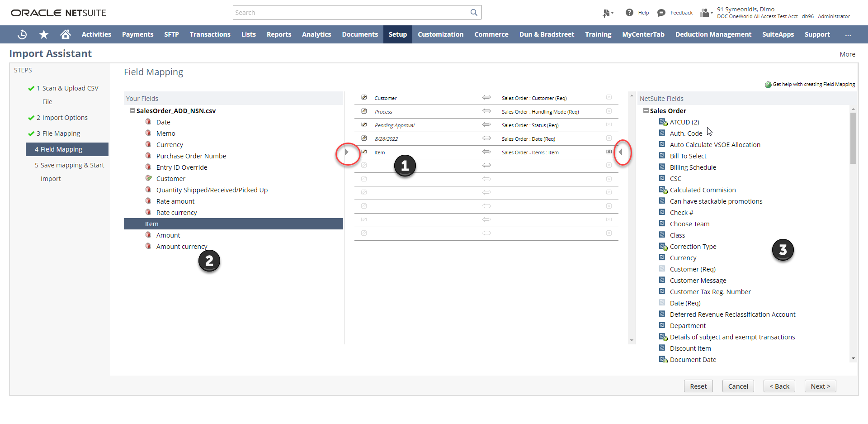This screenshot has width=868, height=424.
Task: Open Shortcuts star icon
Action: (x=44, y=34)
